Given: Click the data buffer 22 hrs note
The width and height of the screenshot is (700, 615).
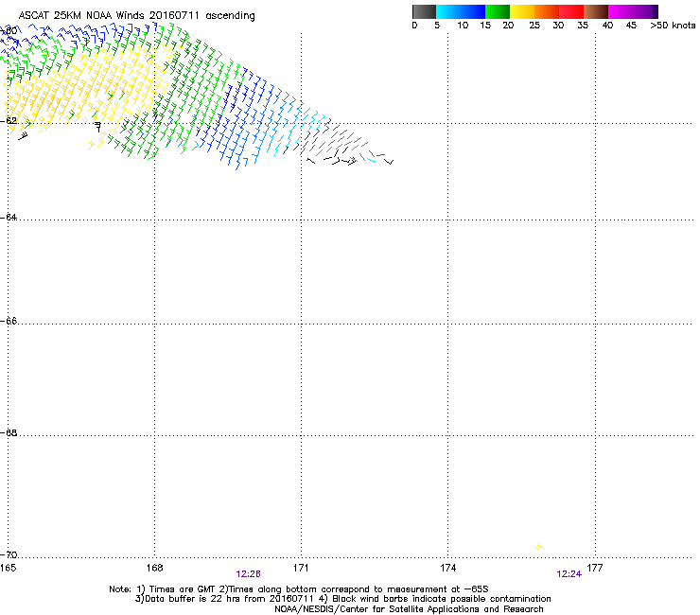Looking at the screenshot, I should click(x=226, y=599).
